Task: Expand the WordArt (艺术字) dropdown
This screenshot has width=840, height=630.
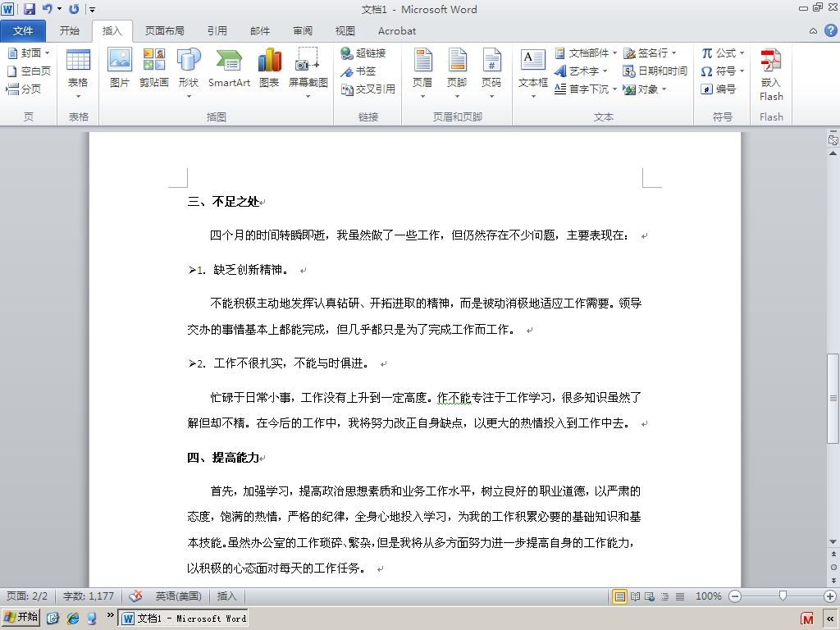Action: (x=605, y=71)
